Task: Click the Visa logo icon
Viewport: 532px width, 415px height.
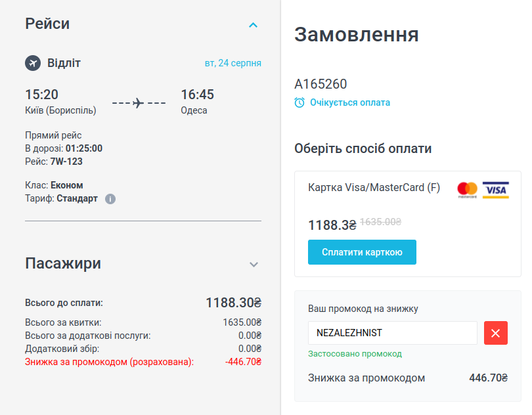Action: (496, 190)
